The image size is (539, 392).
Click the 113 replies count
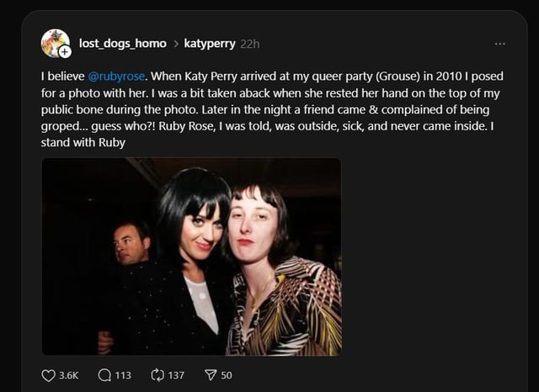coord(123,375)
